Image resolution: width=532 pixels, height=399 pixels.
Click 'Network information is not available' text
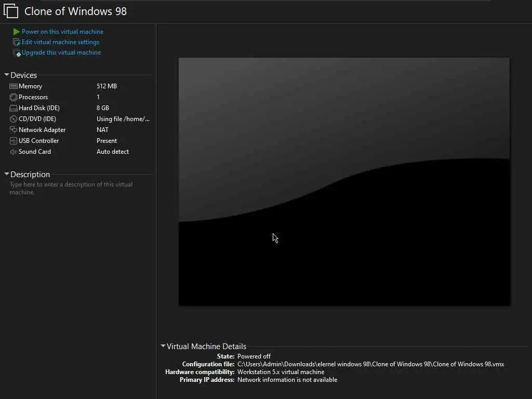tap(287, 380)
